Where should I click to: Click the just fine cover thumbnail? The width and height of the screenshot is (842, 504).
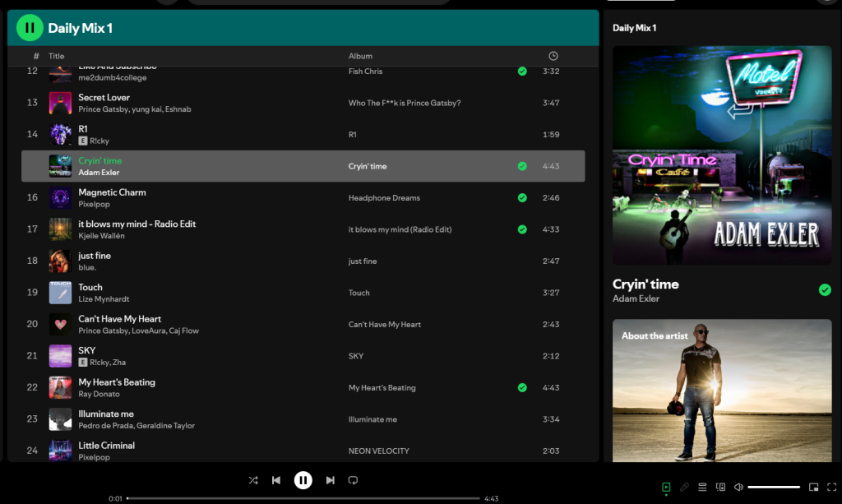tap(60, 261)
